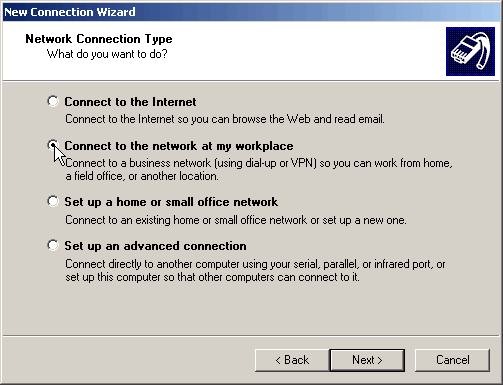The image size is (503, 385).
Task: Click the separator line above the wizard buttons
Action: click(252, 336)
